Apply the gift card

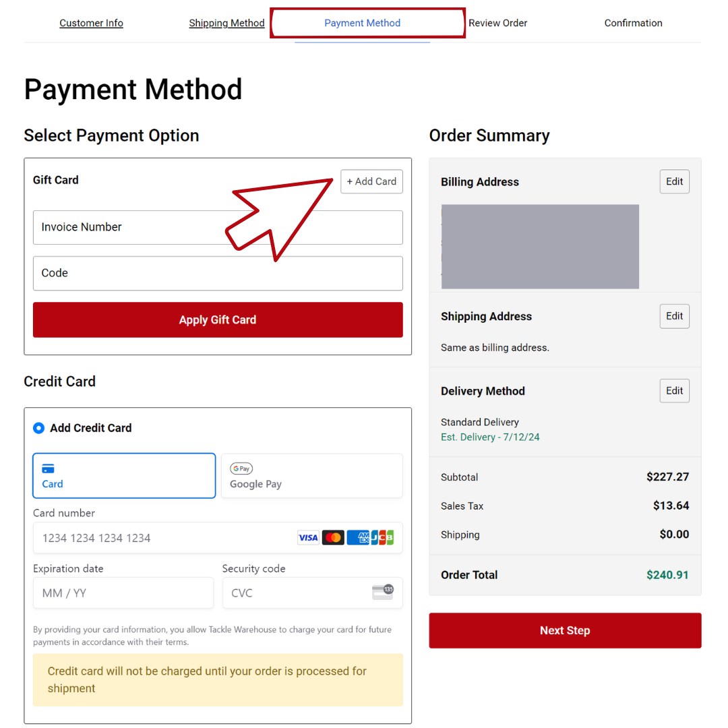[218, 320]
